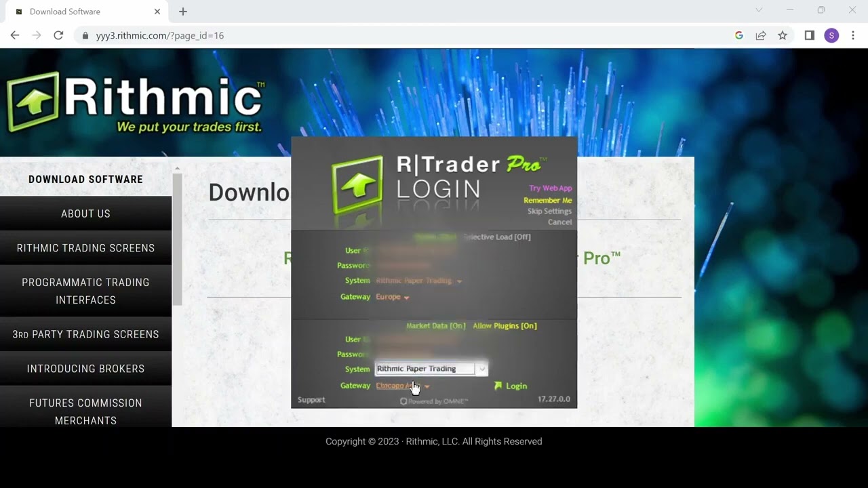Open the profile avatar menu
Viewport: 868px width, 488px height.
[831, 35]
